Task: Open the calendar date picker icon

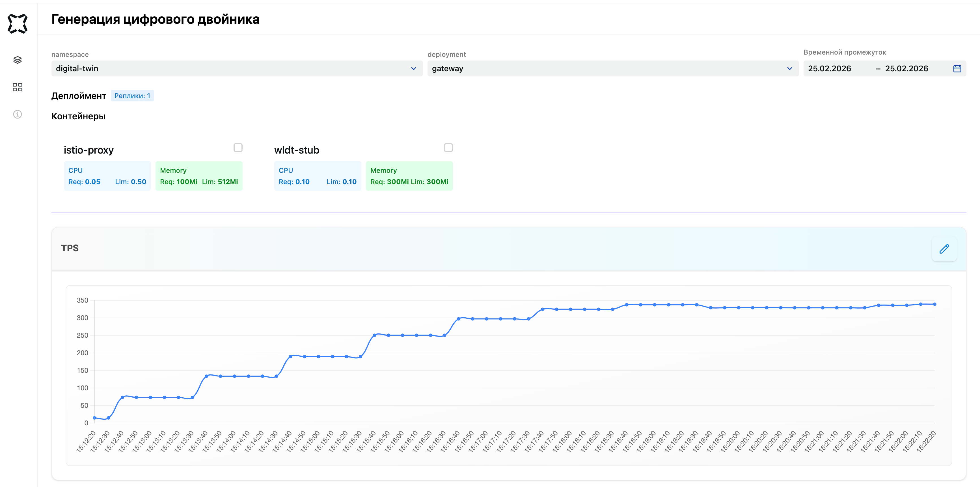Action: (x=957, y=68)
